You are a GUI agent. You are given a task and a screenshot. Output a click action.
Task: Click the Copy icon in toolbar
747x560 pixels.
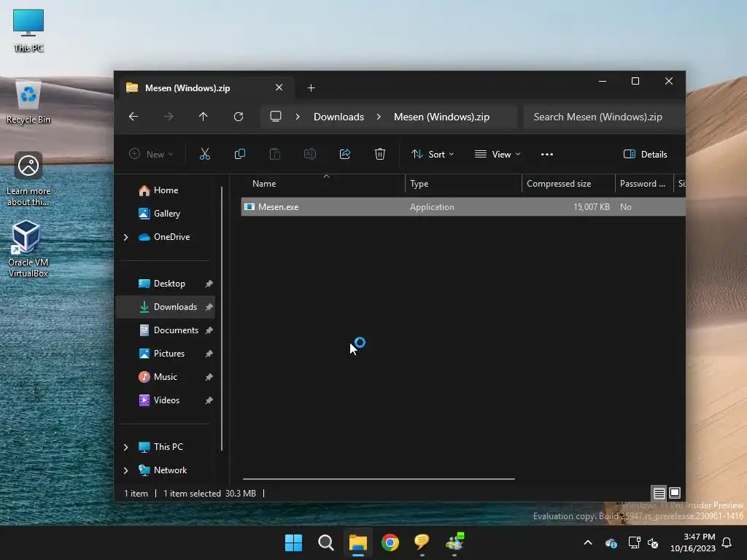[x=239, y=154]
